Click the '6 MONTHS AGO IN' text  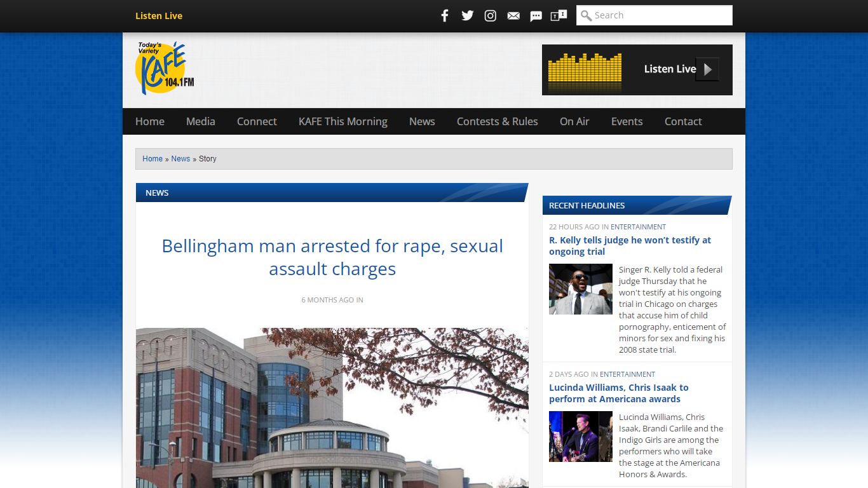coord(332,300)
